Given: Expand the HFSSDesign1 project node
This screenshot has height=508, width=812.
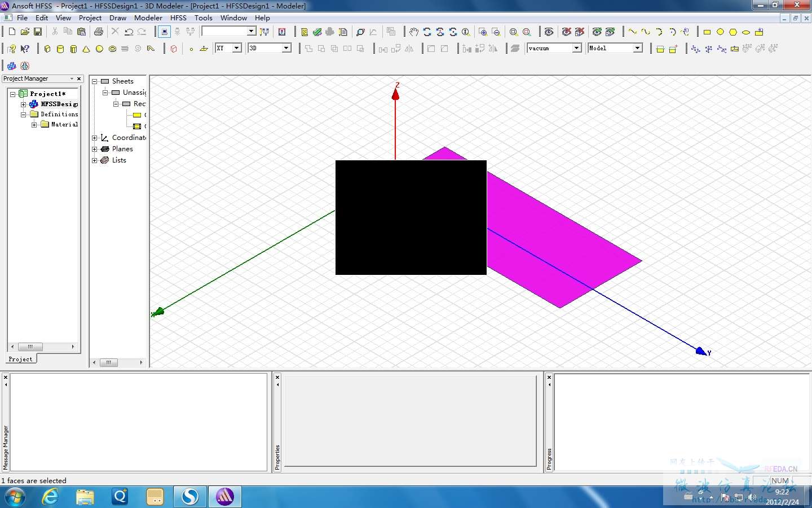Looking at the screenshot, I should coord(24,104).
